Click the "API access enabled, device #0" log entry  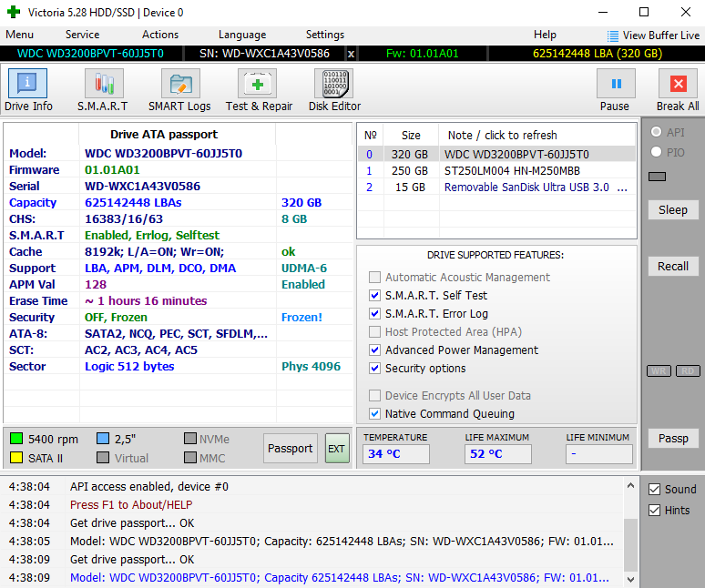point(148,486)
